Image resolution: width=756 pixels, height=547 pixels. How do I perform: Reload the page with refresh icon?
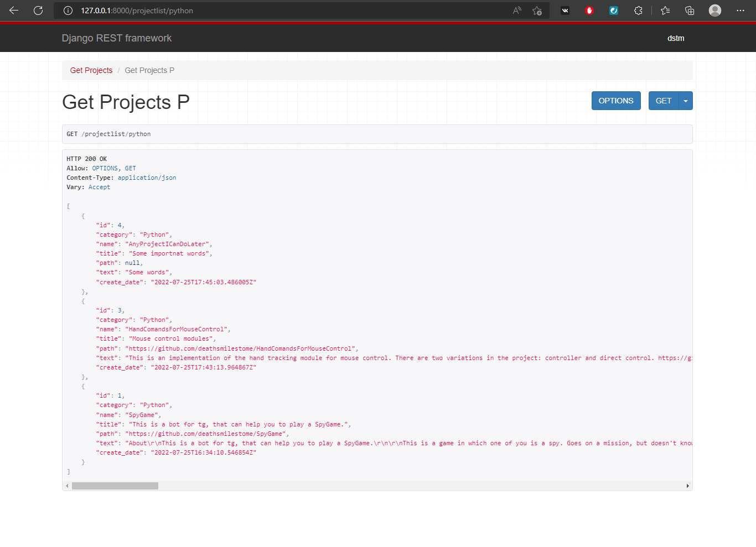click(x=38, y=11)
